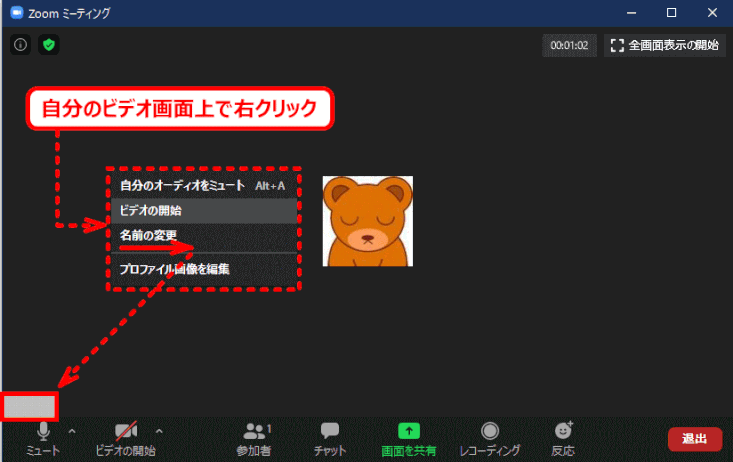Start video with the crossed-out camera icon
733x462 pixels.
[x=126, y=431]
